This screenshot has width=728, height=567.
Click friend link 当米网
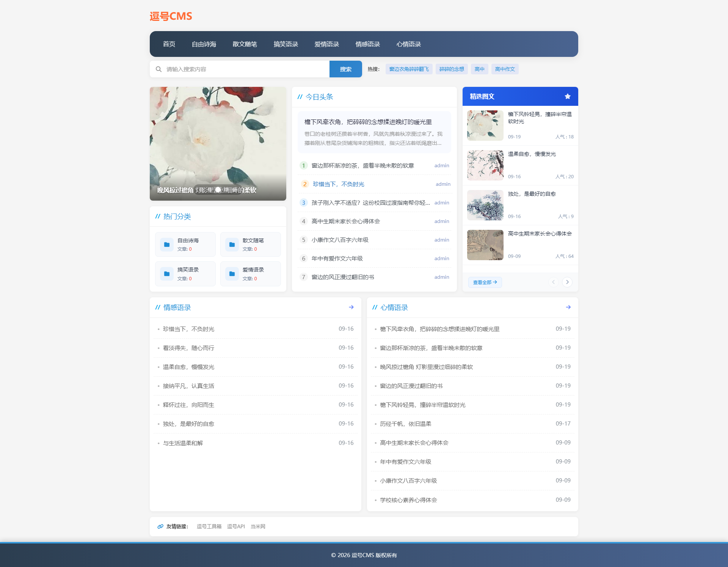(x=258, y=526)
